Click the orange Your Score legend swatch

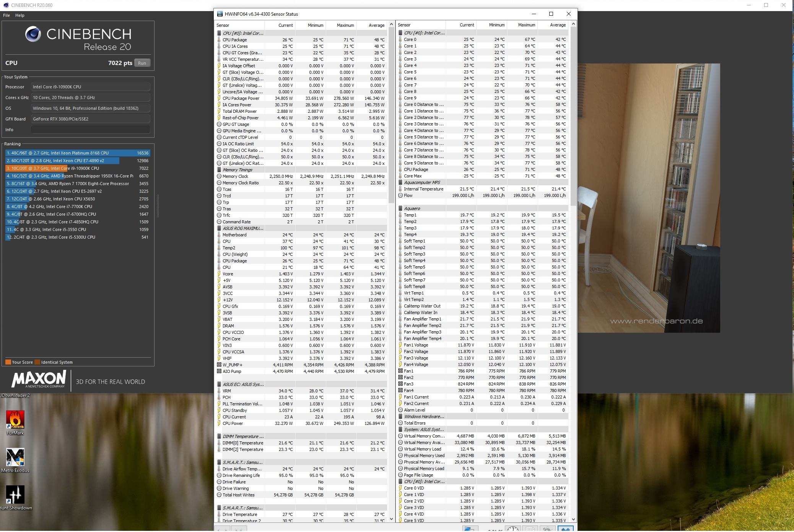click(8, 362)
